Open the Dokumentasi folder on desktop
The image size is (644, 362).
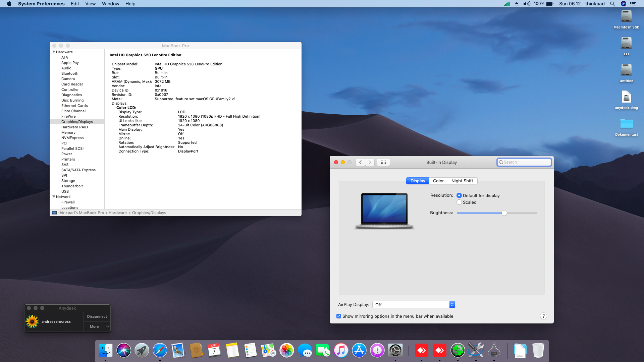click(626, 124)
